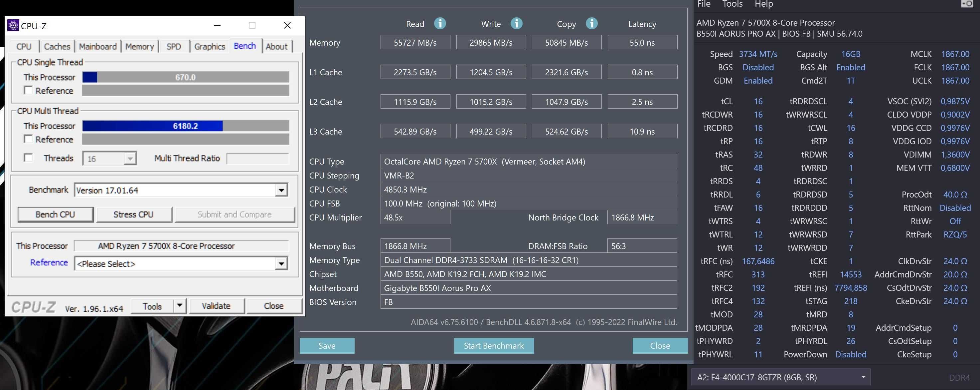Click the Memory Type DDR4-3733 field
The image size is (980, 390).
(x=529, y=260)
